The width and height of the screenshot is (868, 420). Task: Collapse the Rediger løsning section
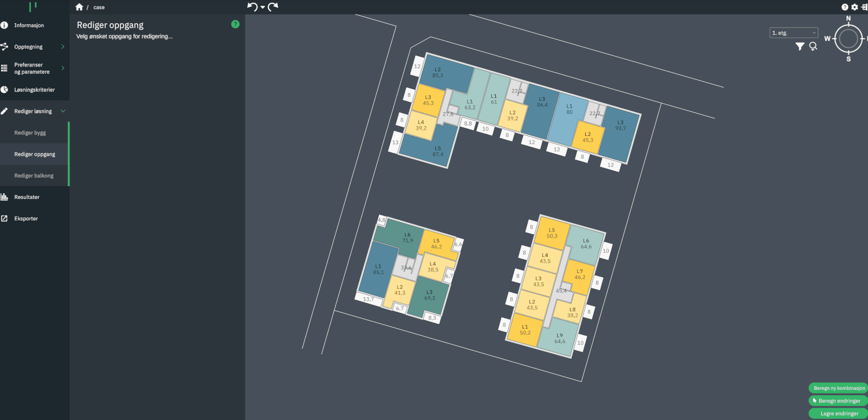63,111
